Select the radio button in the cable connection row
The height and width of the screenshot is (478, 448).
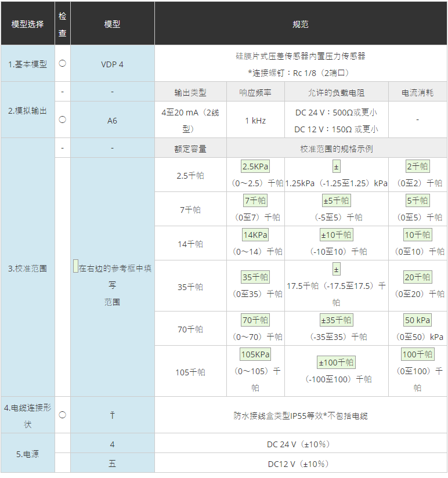click(x=62, y=414)
